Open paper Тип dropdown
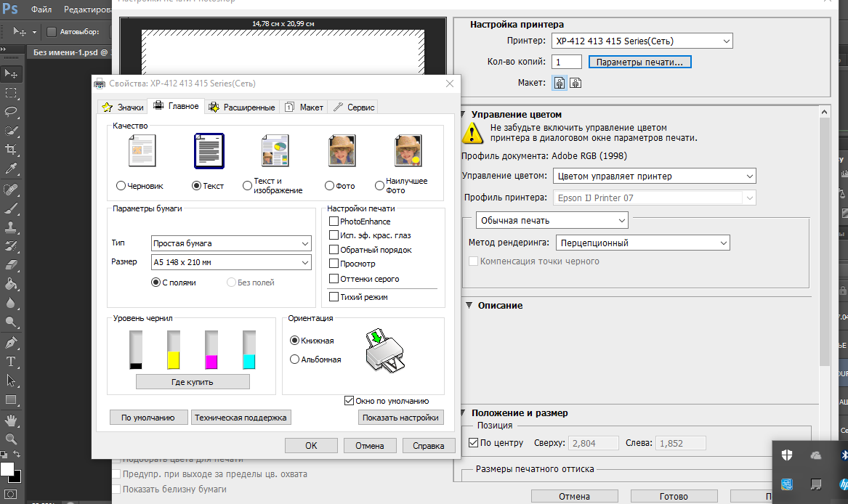Image resolution: width=848 pixels, height=504 pixels. point(231,243)
